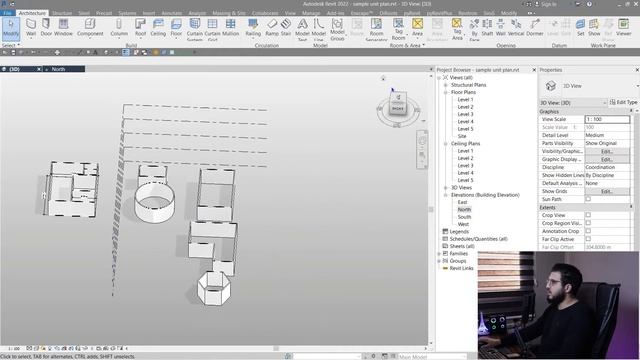Click the Model Line tool

(318, 29)
